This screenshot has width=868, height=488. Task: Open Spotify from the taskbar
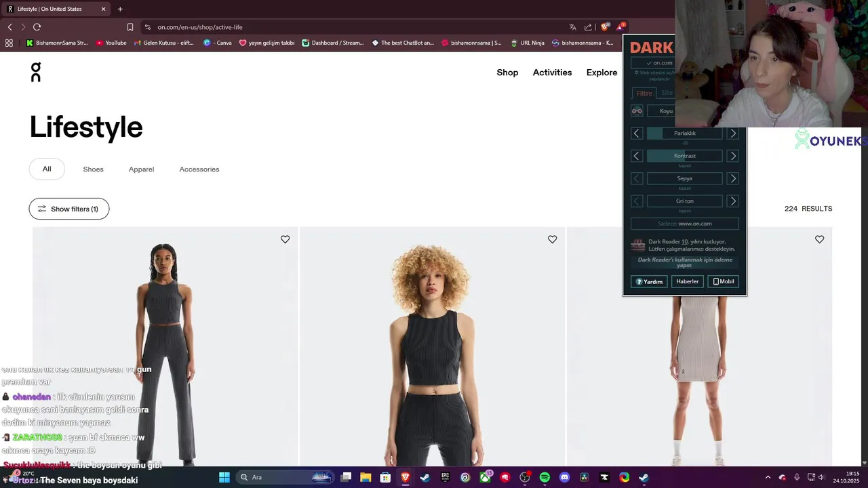(x=545, y=477)
